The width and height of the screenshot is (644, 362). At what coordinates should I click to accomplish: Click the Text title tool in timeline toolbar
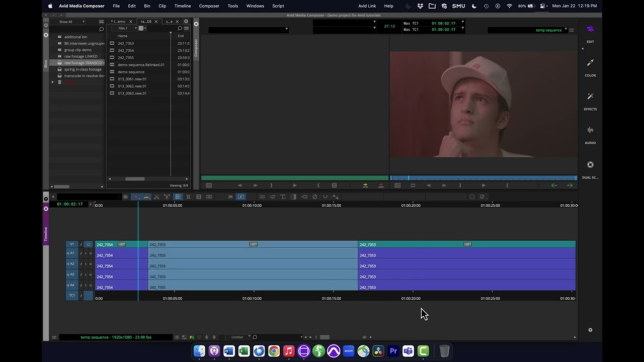(x=283, y=197)
